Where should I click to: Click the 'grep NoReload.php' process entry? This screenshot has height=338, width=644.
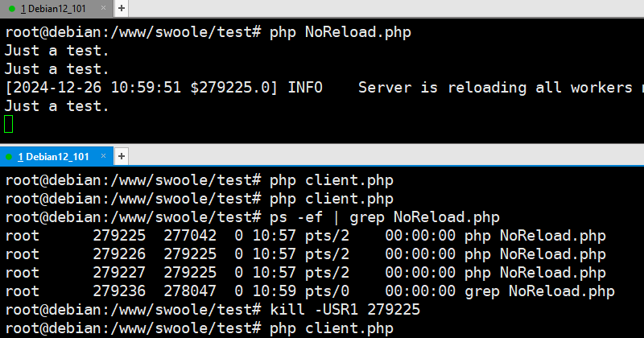[x=539, y=291]
